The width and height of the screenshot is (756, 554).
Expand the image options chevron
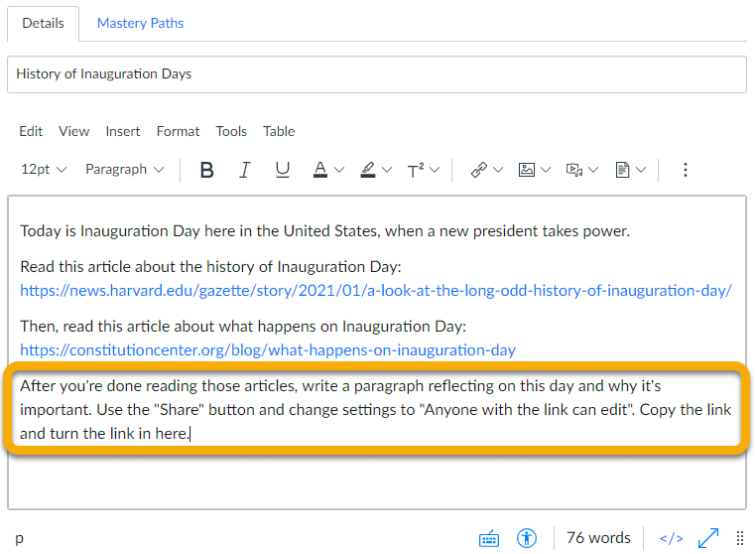[x=546, y=170]
